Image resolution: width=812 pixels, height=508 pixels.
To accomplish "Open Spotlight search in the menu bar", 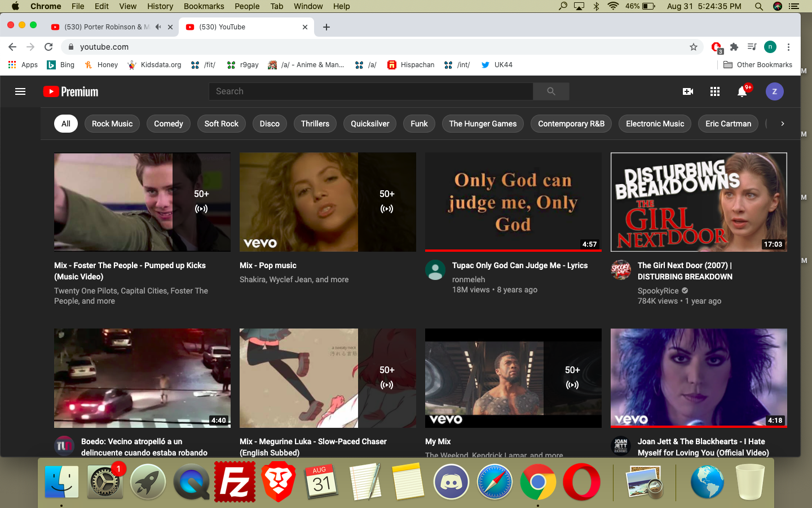I will point(759,6).
